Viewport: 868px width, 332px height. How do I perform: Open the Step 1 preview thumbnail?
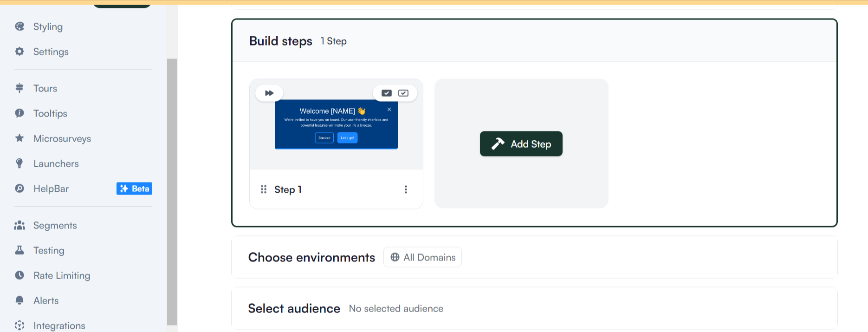(336, 124)
